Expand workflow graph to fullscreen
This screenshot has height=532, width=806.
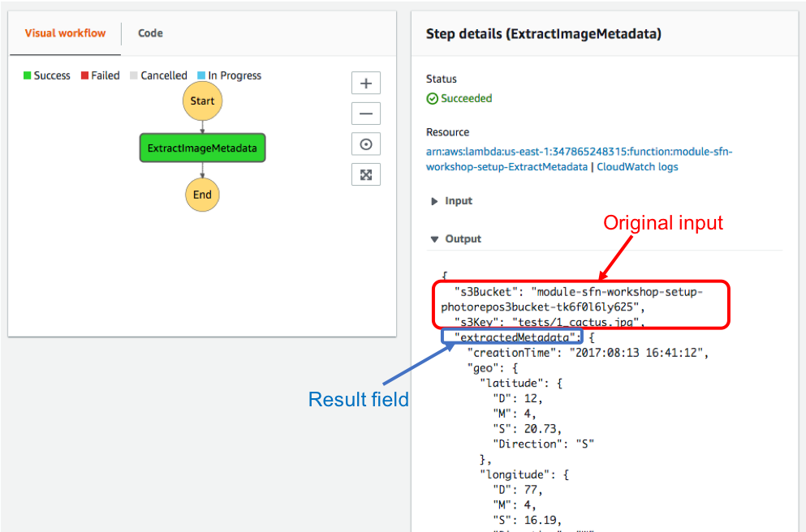coord(366,174)
